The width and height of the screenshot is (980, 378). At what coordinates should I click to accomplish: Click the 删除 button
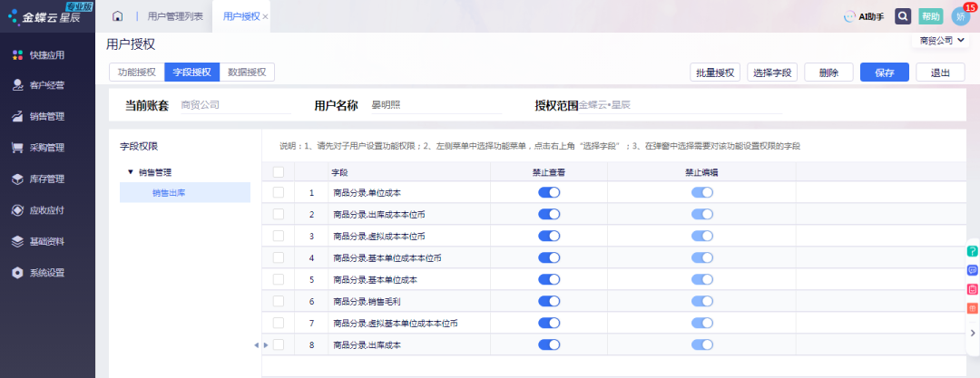pos(828,73)
